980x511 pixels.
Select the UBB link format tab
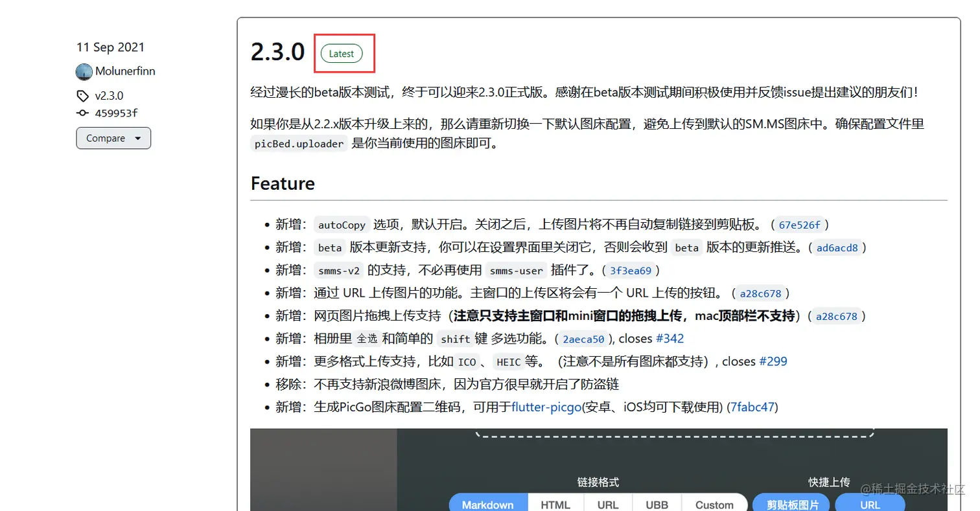(x=657, y=504)
